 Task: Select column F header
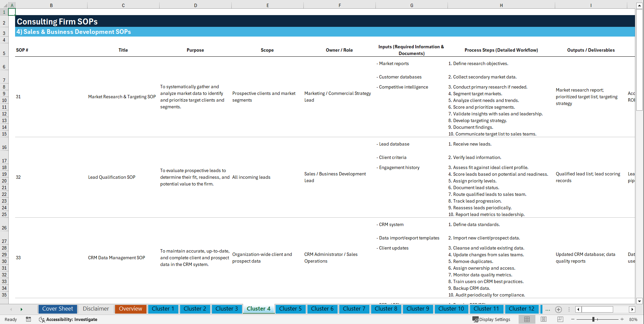point(340,5)
